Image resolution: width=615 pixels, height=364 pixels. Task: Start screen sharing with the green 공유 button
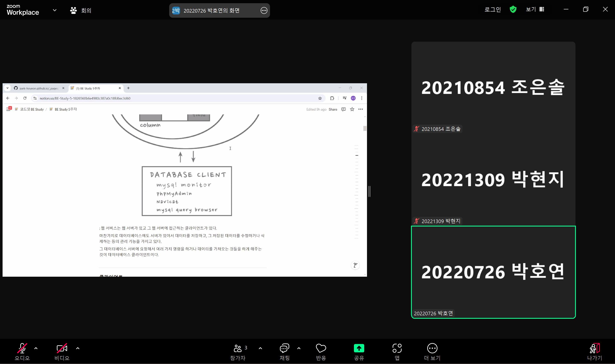coord(359,351)
